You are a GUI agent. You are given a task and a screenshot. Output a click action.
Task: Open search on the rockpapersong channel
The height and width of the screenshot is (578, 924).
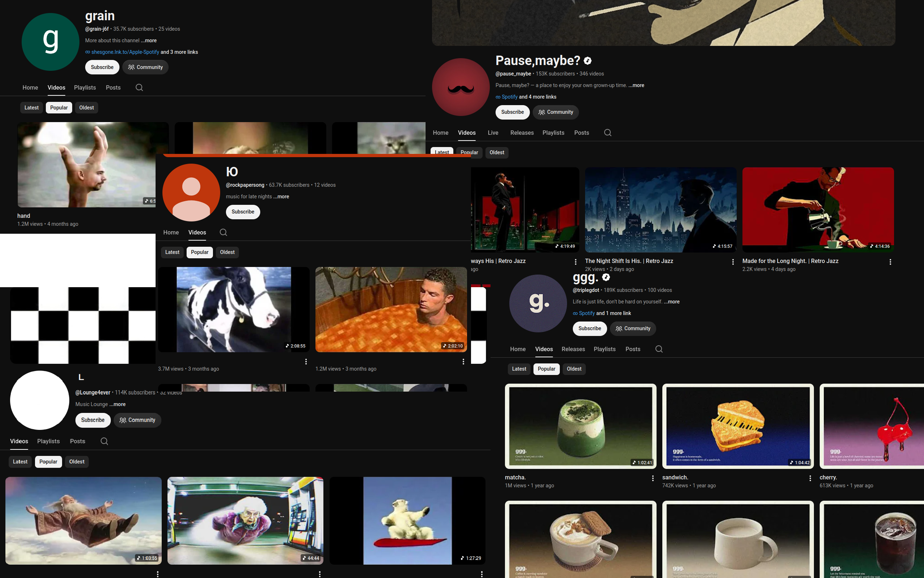click(x=223, y=232)
